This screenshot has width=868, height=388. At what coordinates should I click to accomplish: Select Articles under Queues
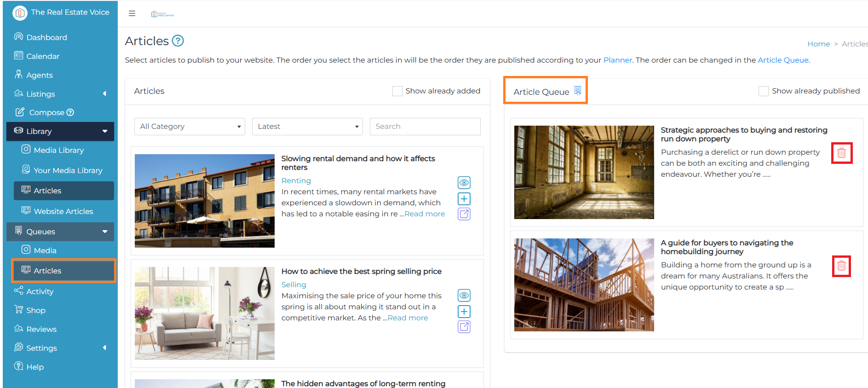[63, 271]
